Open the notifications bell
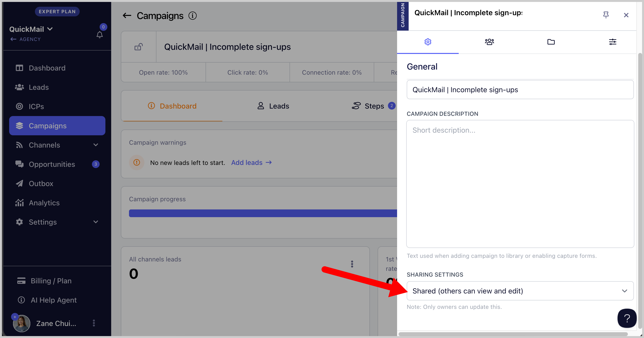Viewport: 644px width, 338px height. (99, 34)
